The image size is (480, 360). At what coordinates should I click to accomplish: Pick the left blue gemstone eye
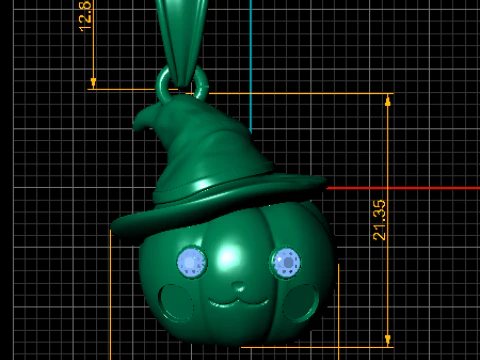pos(191,263)
